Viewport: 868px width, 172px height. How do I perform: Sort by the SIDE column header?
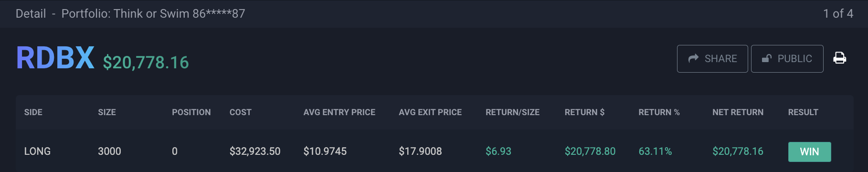[33, 112]
